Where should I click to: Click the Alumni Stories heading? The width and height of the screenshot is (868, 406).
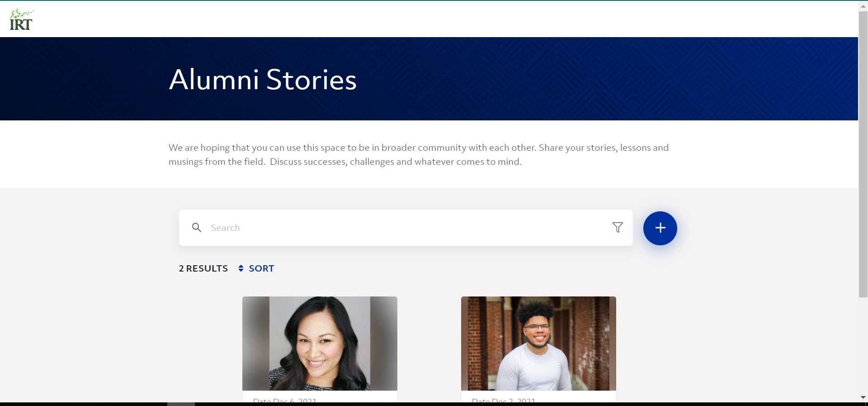pos(263,80)
